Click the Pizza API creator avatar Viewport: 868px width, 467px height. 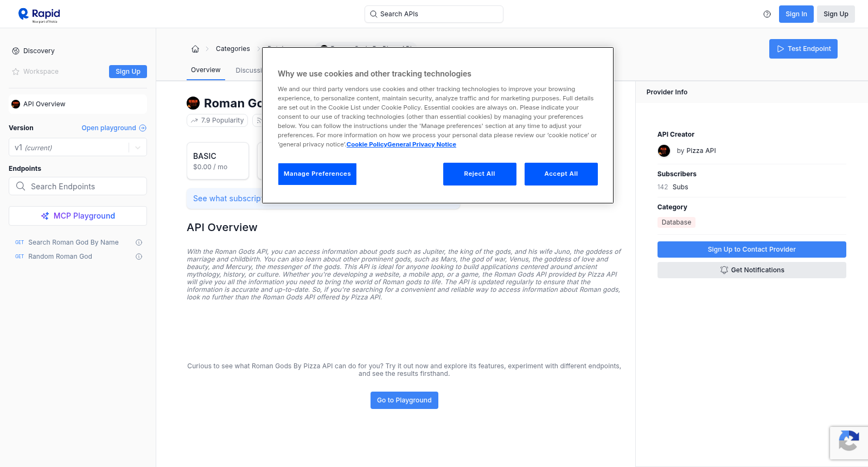point(664,151)
